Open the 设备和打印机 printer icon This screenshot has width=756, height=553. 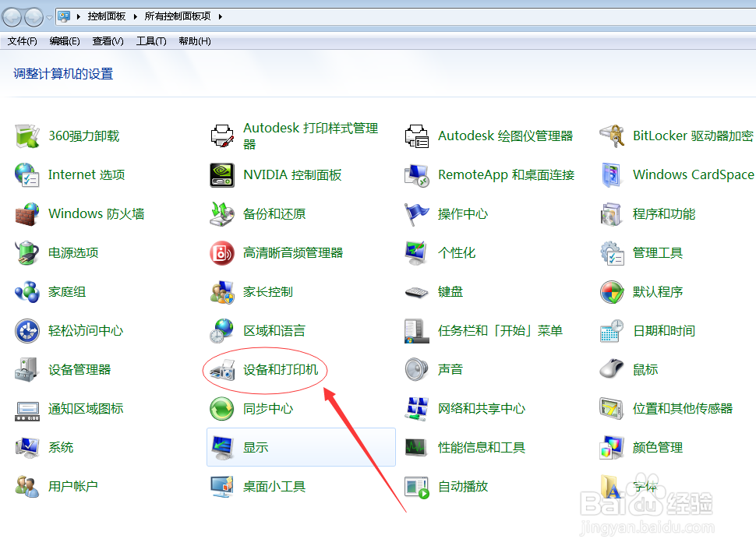coord(222,370)
